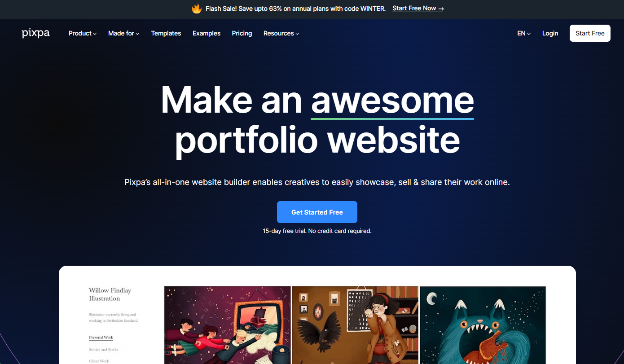
Task: Open the EN language selector
Action: coord(524,33)
